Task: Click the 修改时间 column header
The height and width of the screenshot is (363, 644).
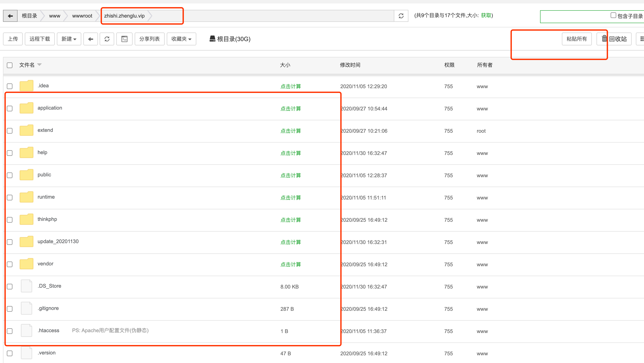Action: click(x=350, y=65)
